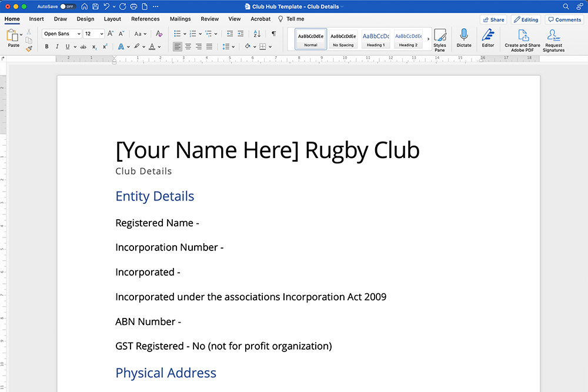
Task: Open the Review ribbon tab
Action: tap(209, 19)
